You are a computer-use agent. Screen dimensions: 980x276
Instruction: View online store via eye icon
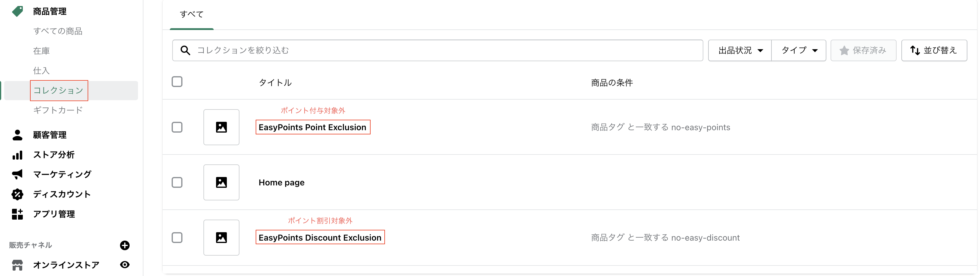click(125, 265)
